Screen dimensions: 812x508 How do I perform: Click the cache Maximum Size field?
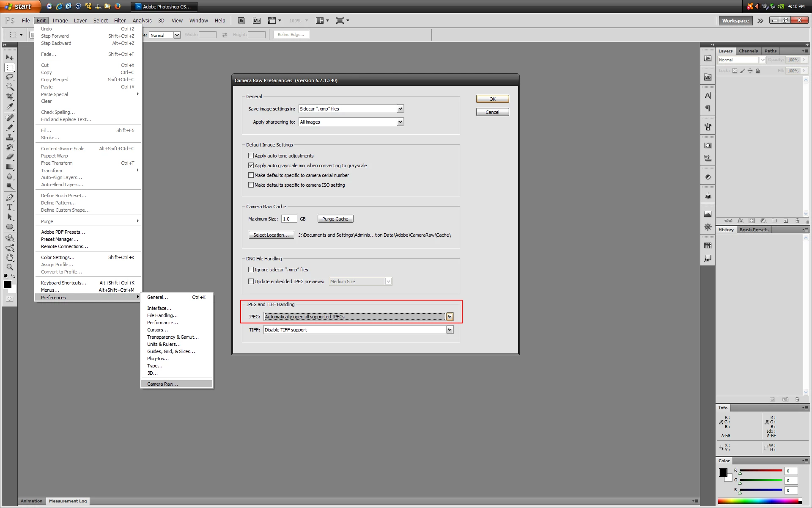tap(289, 219)
